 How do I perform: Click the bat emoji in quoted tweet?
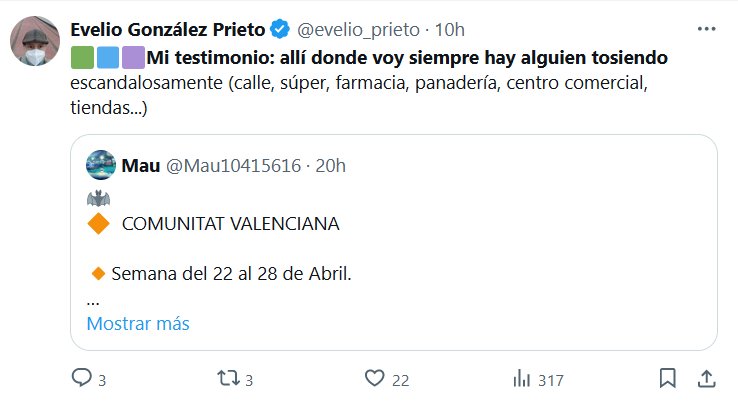click(98, 196)
